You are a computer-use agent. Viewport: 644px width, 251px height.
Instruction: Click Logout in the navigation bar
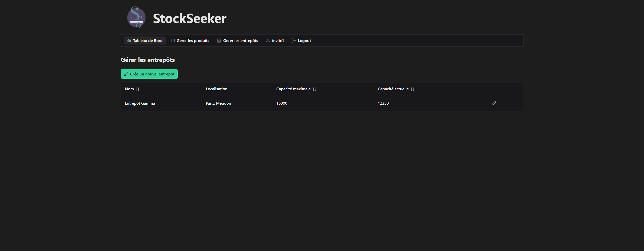[x=301, y=40]
